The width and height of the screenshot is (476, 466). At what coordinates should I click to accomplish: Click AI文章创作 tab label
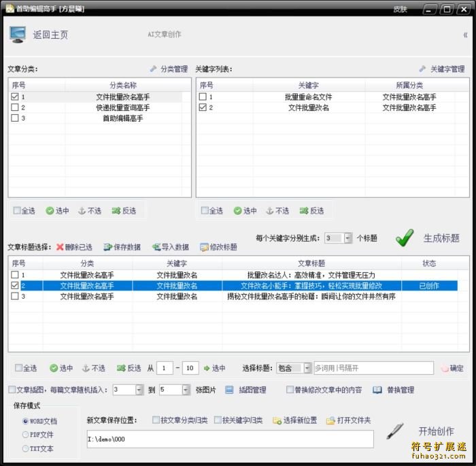click(x=165, y=34)
